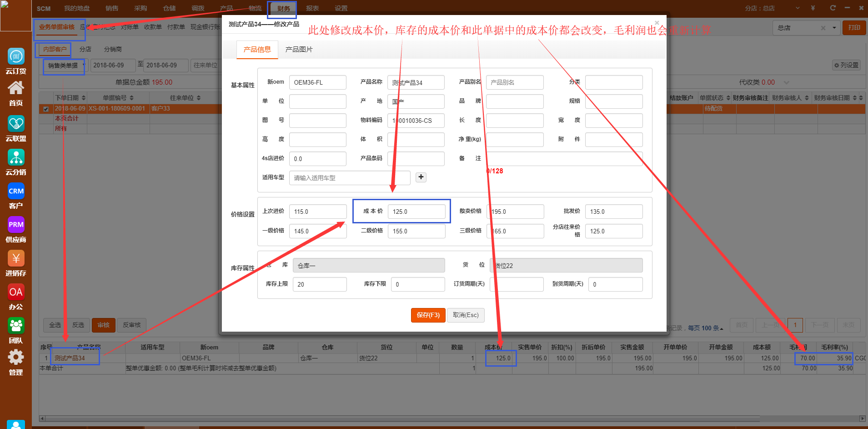Go to 首页 home icon
The width and height of the screenshot is (868, 429).
point(16,89)
